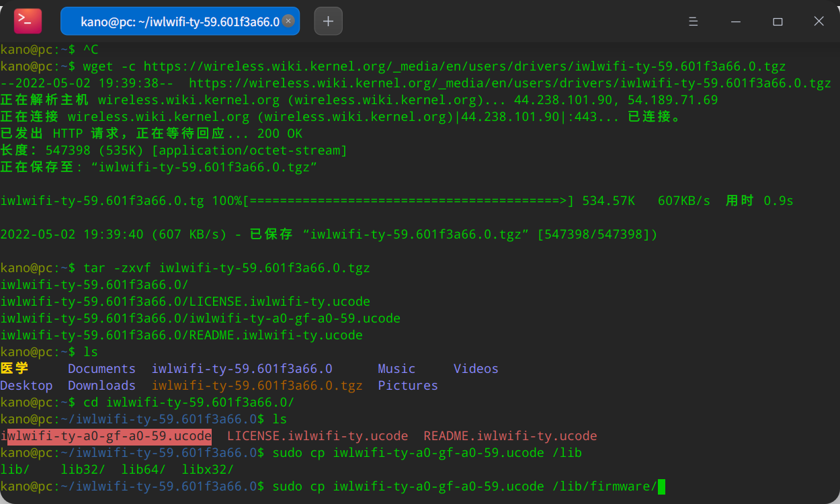840x504 pixels.
Task: Open a new terminal tab with the plus icon
Action: pyautogui.click(x=327, y=21)
